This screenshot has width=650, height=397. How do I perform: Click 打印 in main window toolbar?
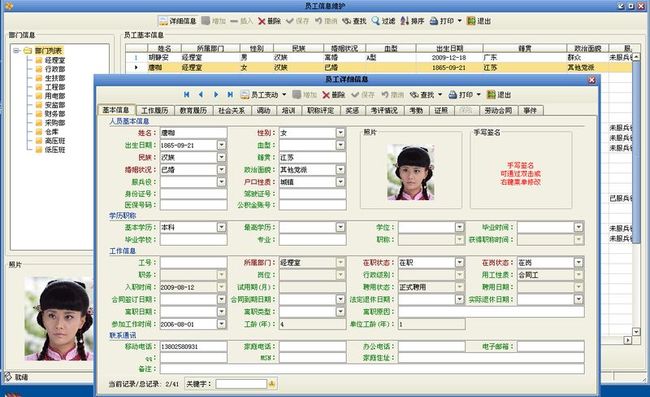[x=441, y=21]
